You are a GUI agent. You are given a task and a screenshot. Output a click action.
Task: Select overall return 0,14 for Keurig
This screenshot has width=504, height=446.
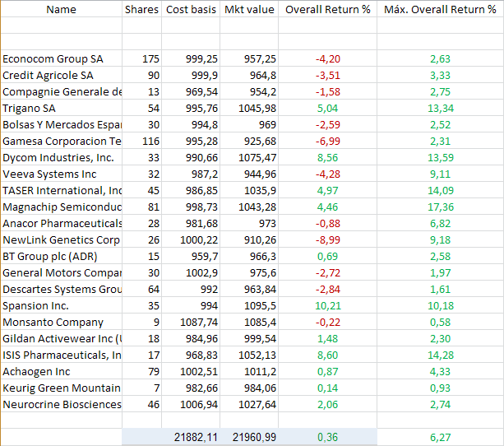point(328,388)
